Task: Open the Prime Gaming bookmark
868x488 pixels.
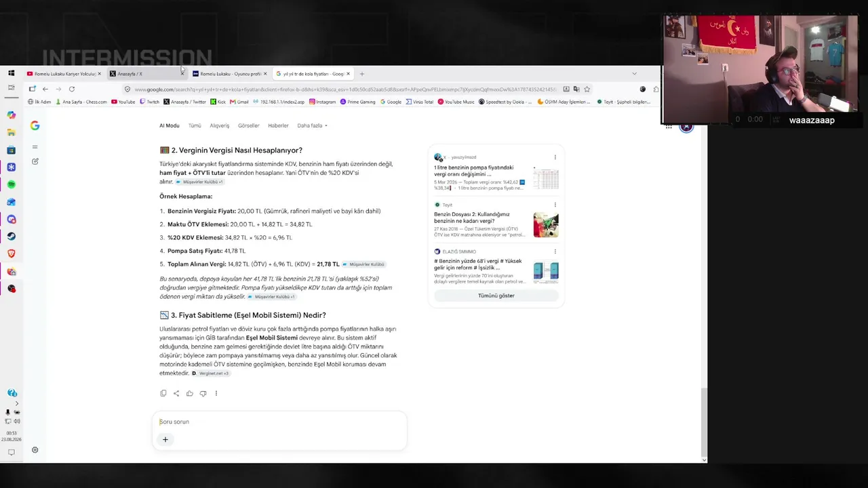Action: point(357,102)
